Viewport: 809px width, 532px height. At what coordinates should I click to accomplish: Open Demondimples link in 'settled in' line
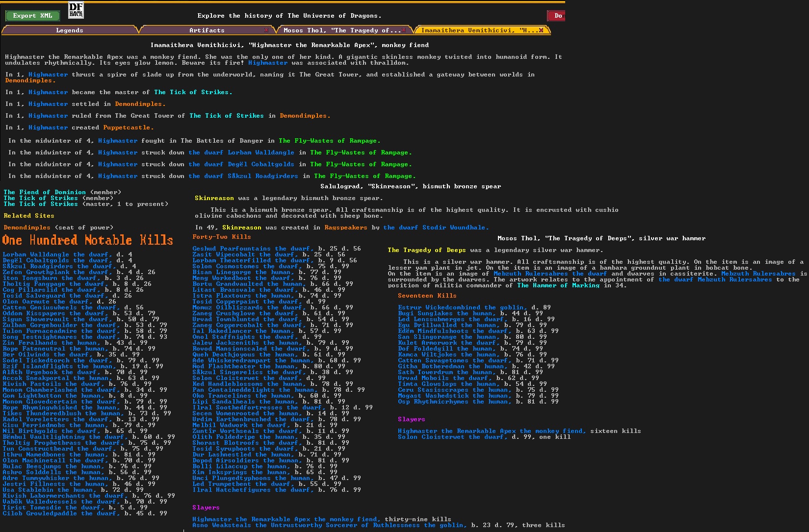[140, 104]
